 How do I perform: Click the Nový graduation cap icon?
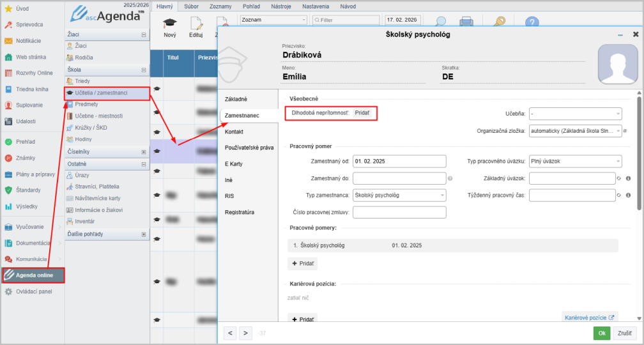pos(169,24)
